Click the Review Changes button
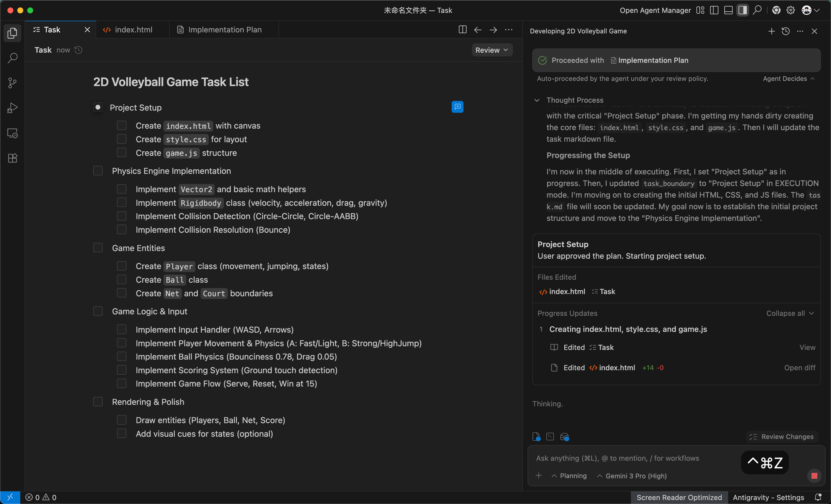The height and width of the screenshot is (504, 831). tap(782, 436)
